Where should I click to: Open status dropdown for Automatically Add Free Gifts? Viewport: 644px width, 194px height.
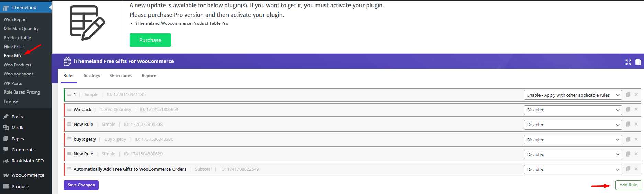coord(573,169)
